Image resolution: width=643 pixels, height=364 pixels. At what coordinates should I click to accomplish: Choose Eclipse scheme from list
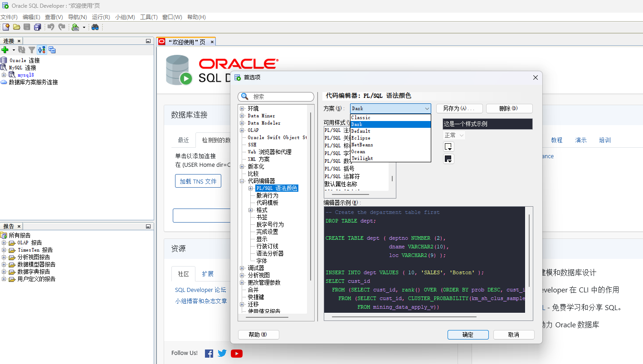click(x=390, y=138)
